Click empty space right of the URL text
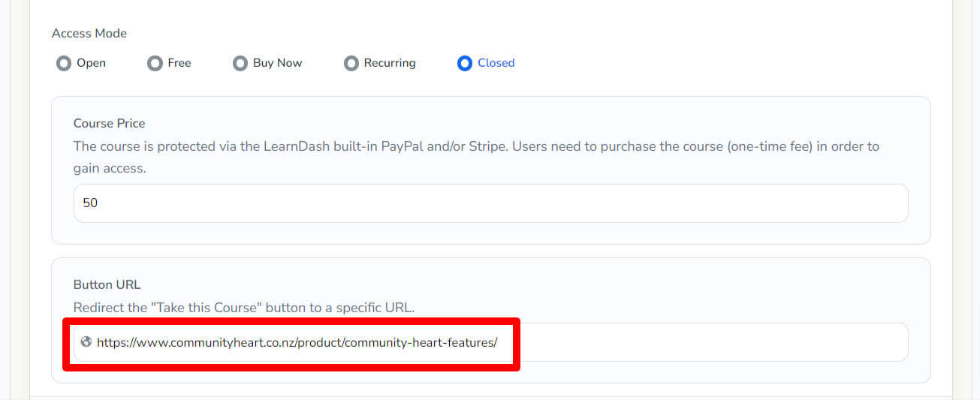 (706, 343)
